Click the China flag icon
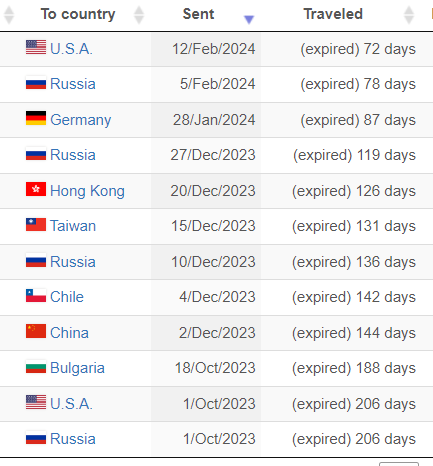 tap(36, 331)
